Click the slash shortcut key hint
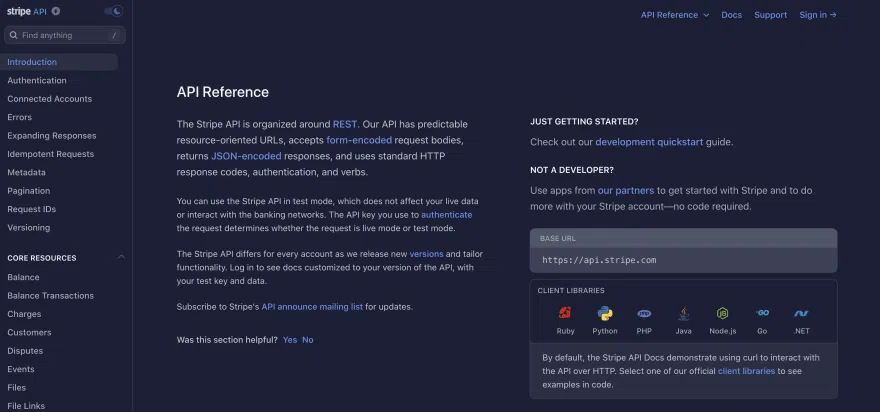The width and height of the screenshot is (880, 412). click(x=114, y=35)
